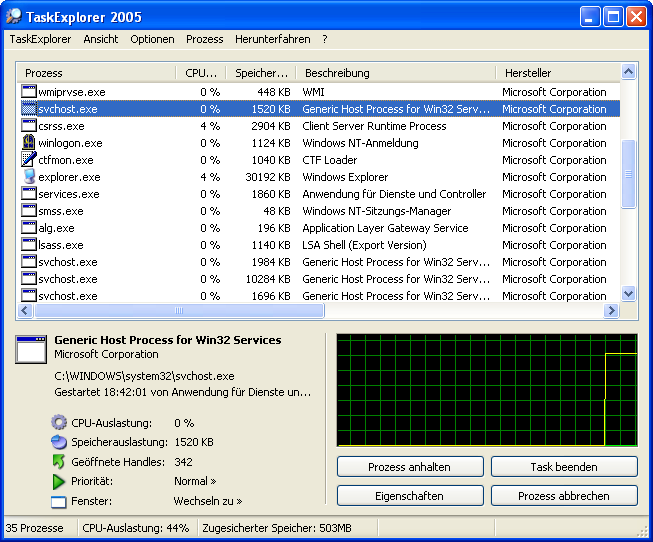Select the winlogon.exe process name
This screenshot has width=653, height=542.
click(70, 143)
